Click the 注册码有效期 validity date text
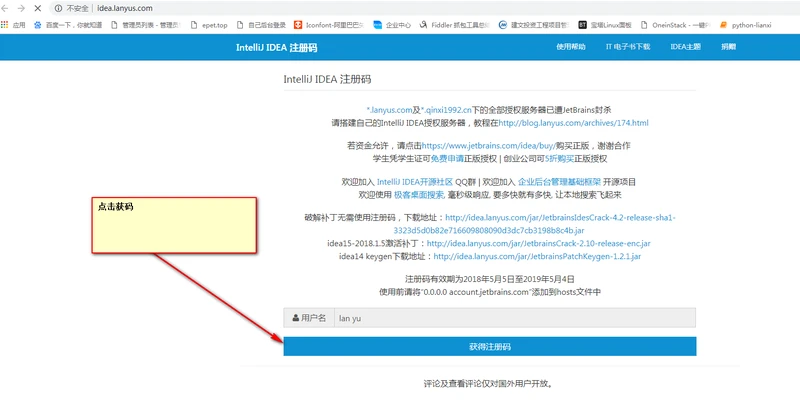The width and height of the screenshot is (800, 405). click(490, 279)
